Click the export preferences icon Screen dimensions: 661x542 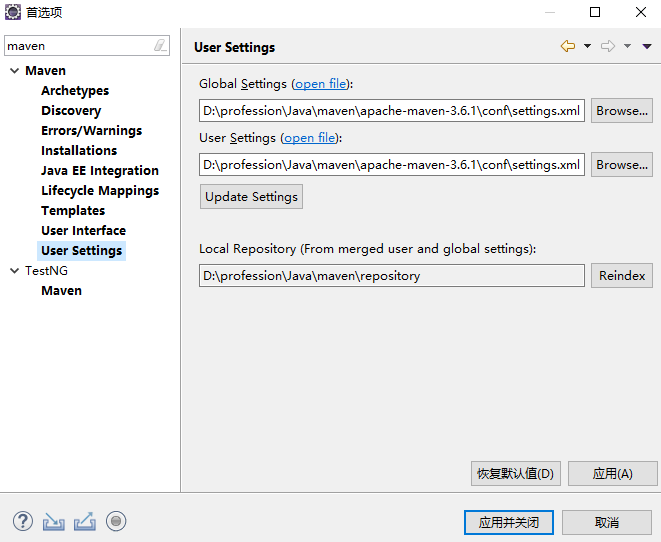pyautogui.click(x=85, y=522)
